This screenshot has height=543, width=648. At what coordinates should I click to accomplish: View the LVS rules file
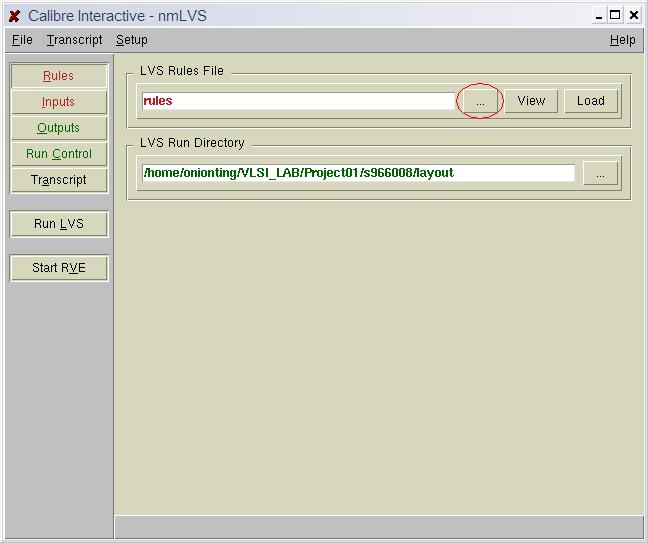pyautogui.click(x=531, y=101)
